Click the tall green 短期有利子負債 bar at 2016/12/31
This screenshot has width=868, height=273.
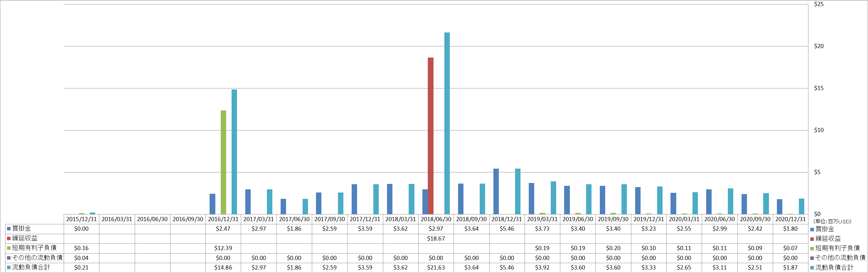pyautogui.click(x=223, y=162)
